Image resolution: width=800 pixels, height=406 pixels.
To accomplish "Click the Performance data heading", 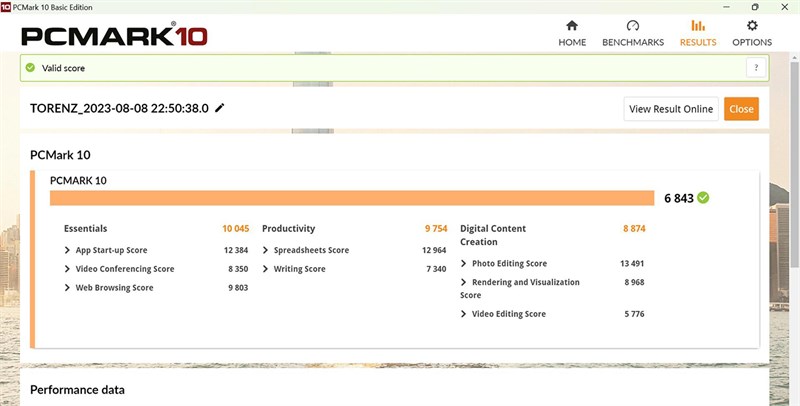I will [77, 390].
